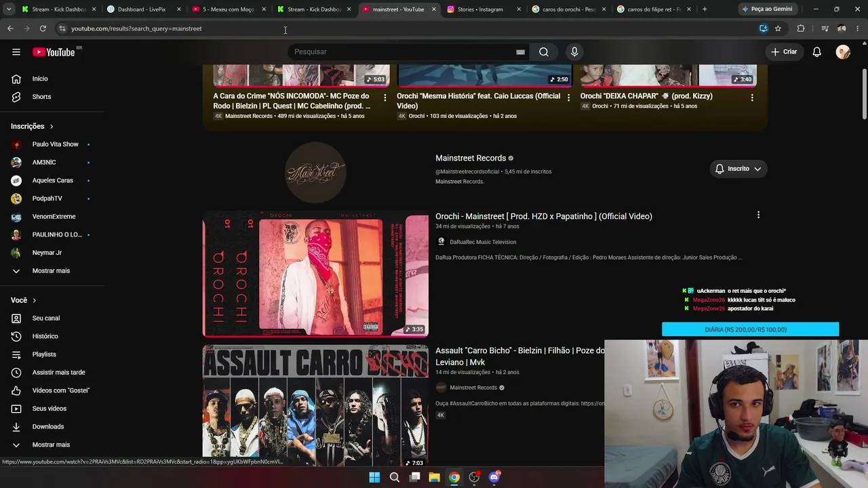Open Chrome from the taskbar
Image resolution: width=868 pixels, height=488 pixels.
click(454, 477)
